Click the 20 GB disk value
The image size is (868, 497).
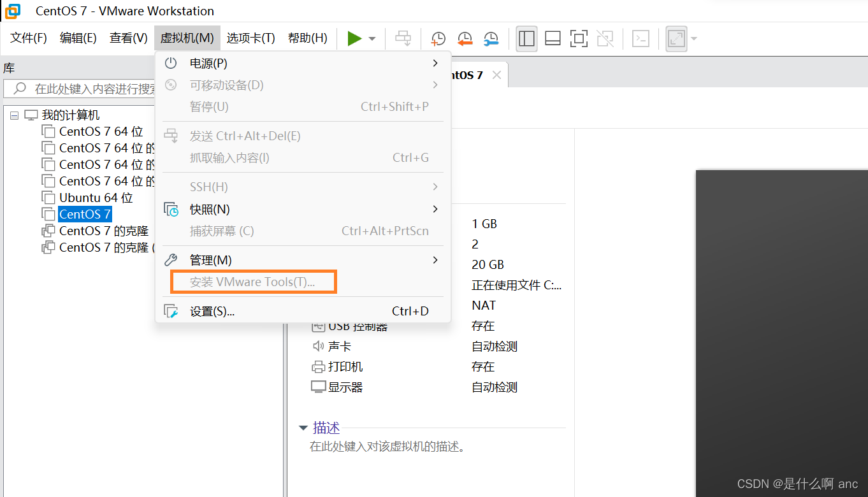(x=488, y=265)
